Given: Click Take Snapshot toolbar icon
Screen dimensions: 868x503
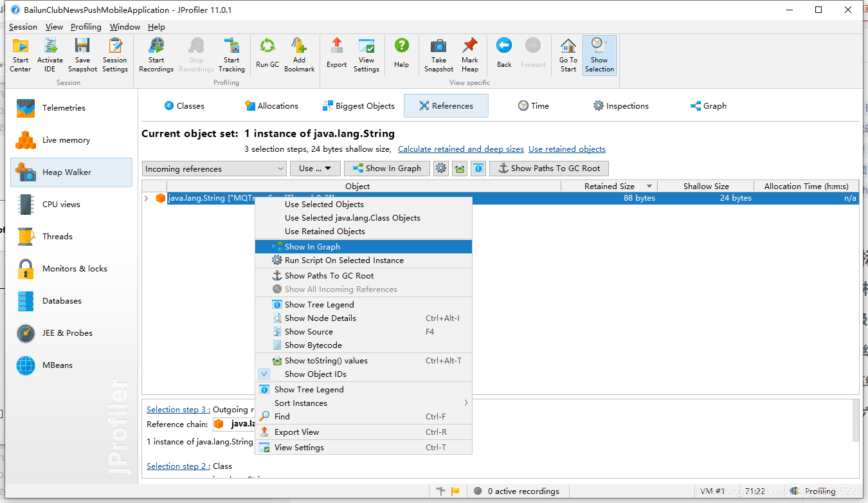Looking at the screenshot, I should [439, 55].
